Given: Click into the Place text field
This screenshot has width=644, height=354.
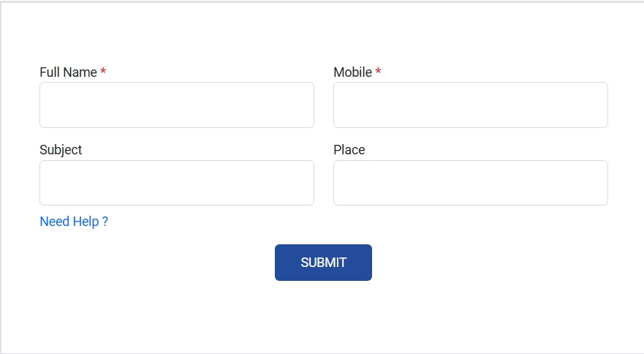Looking at the screenshot, I should (x=470, y=183).
